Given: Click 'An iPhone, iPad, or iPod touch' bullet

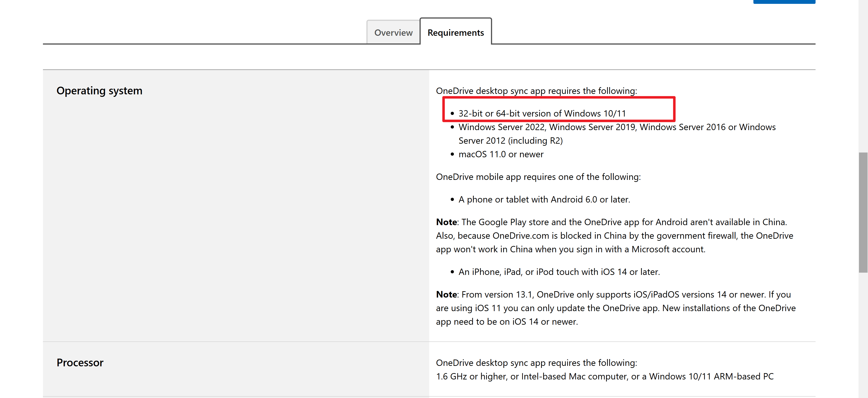Looking at the screenshot, I should click(x=559, y=272).
